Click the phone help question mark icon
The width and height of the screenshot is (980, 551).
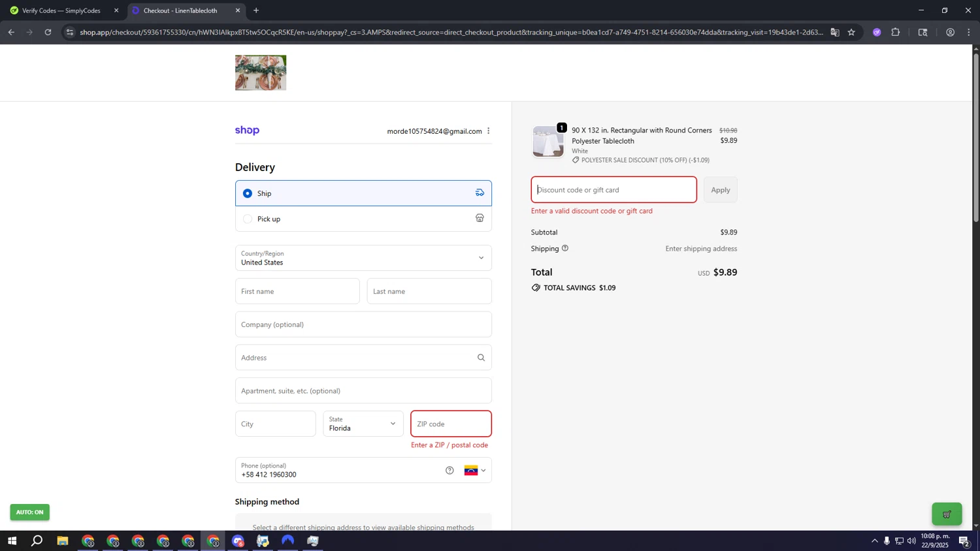449,471
